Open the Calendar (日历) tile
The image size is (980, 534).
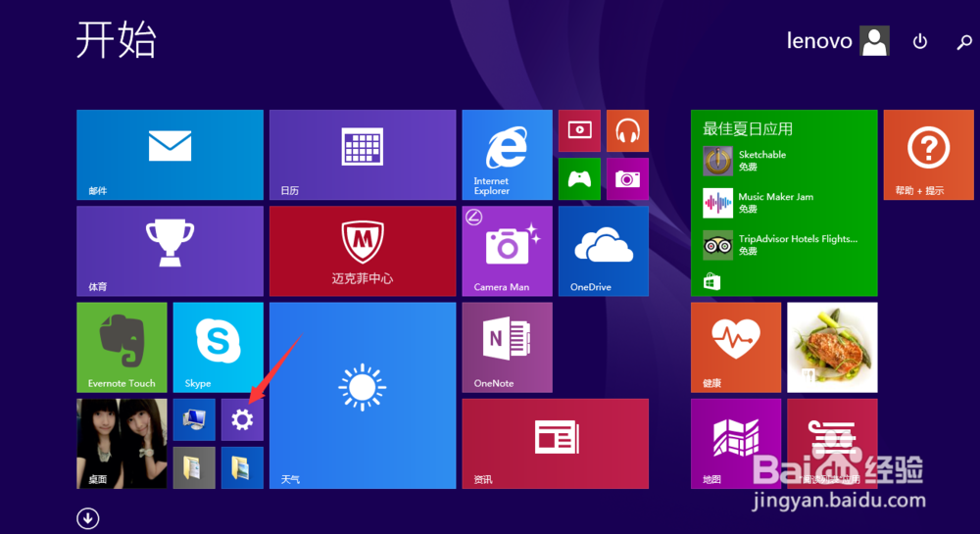point(363,155)
